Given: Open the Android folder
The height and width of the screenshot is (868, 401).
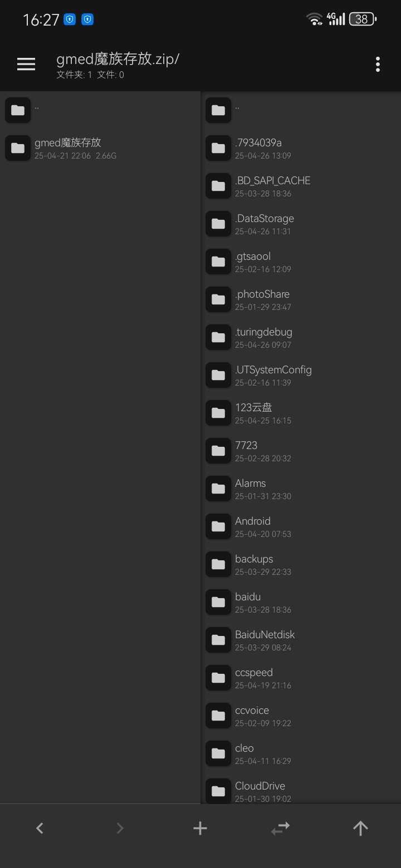Looking at the screenshot, I should [301, 526].
